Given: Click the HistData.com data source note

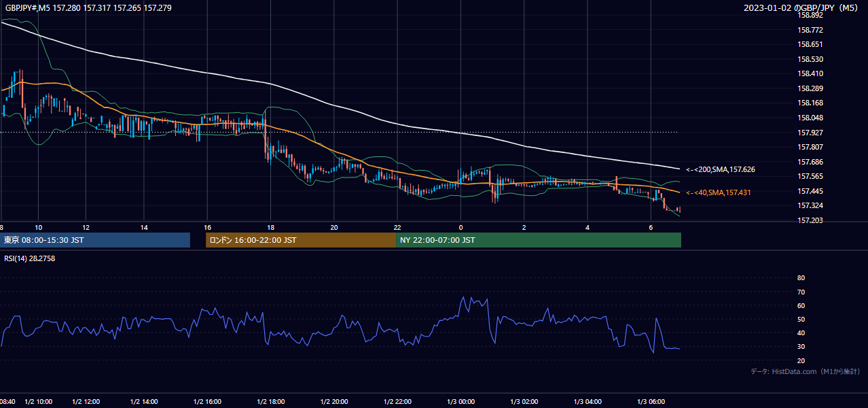Looking at the screenshot, I should coord(806,371).
